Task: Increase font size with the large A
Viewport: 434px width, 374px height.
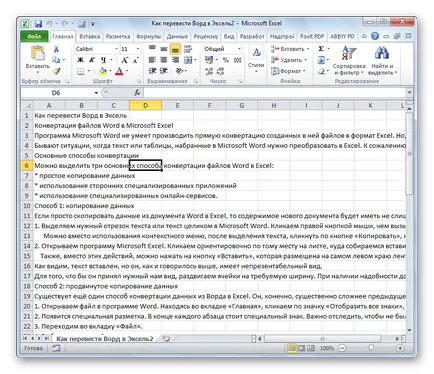Action: [x=124, y=60]
